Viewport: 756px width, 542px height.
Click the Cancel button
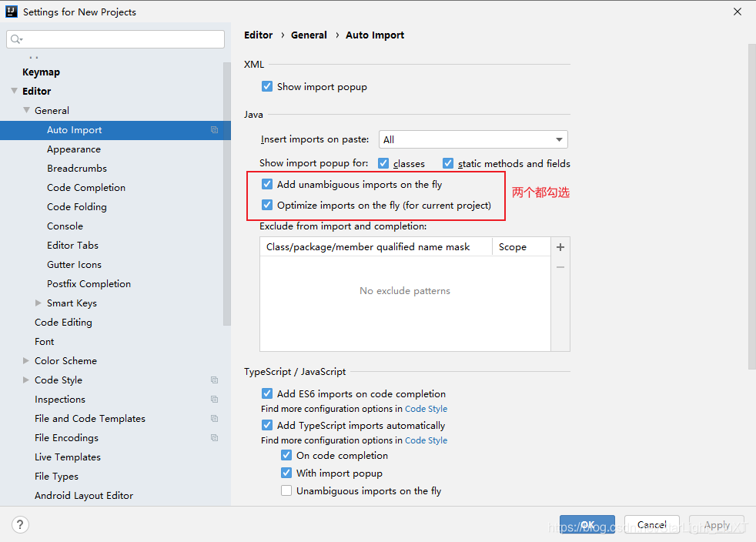click(652, 524)
